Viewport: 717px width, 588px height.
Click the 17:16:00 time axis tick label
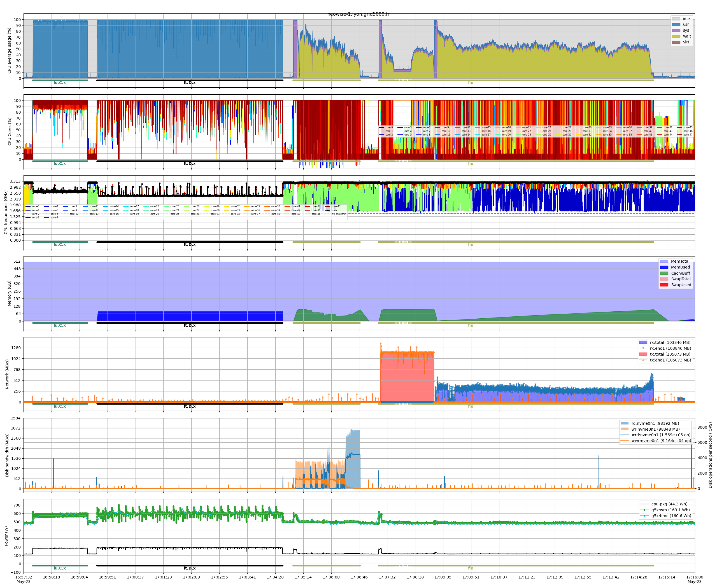click(695, 577)
